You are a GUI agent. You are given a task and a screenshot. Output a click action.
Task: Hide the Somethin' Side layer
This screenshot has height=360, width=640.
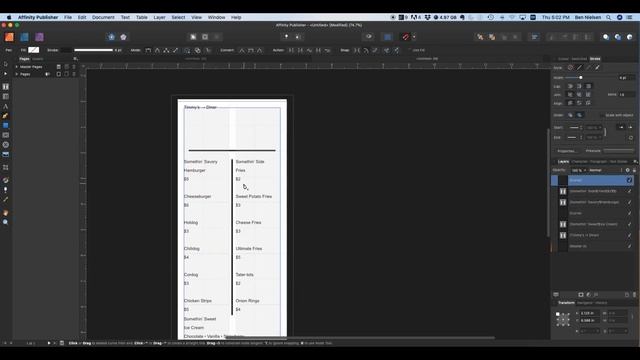[x=629, y=191]
